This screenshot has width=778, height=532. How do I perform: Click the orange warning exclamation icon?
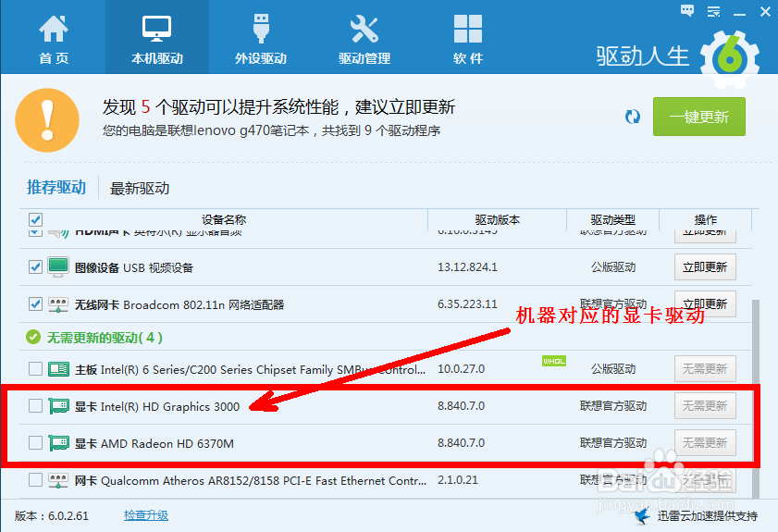(47, 120)
